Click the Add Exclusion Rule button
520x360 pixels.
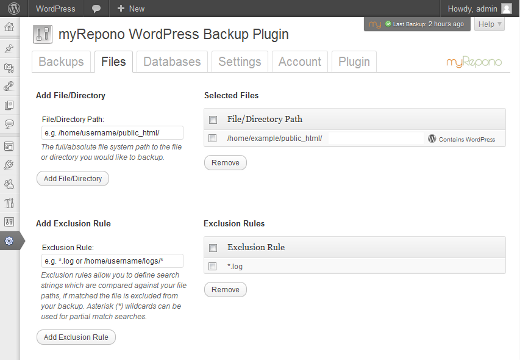click(x=76, y=337)
